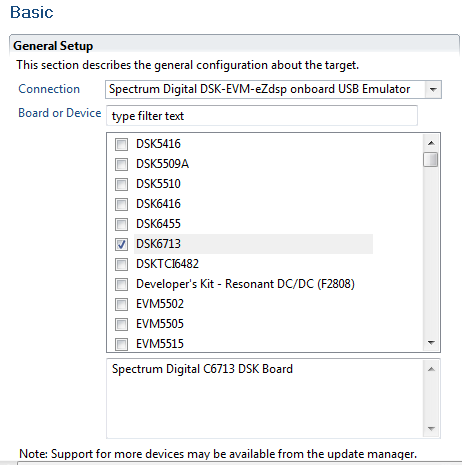Check Developer's Kit Resonant DC/DC (F2808)
Image resolution: width=462 pixels, height=465 pixels.
point(121,284)
